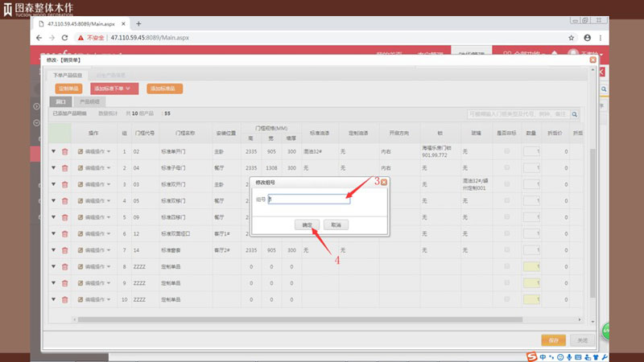Tick the 是否非标 checkbox in row 1

tap(506, 150)
